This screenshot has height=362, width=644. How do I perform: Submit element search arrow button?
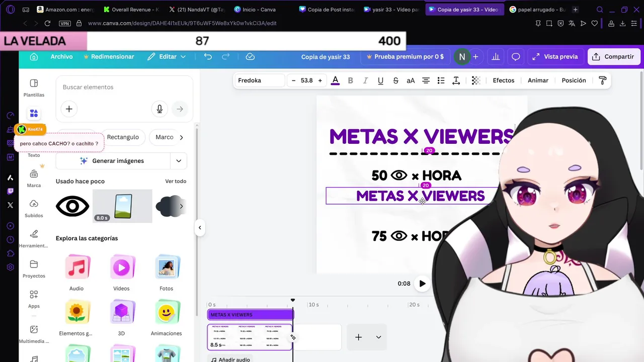pyautogui.click(x=180, y=109)
